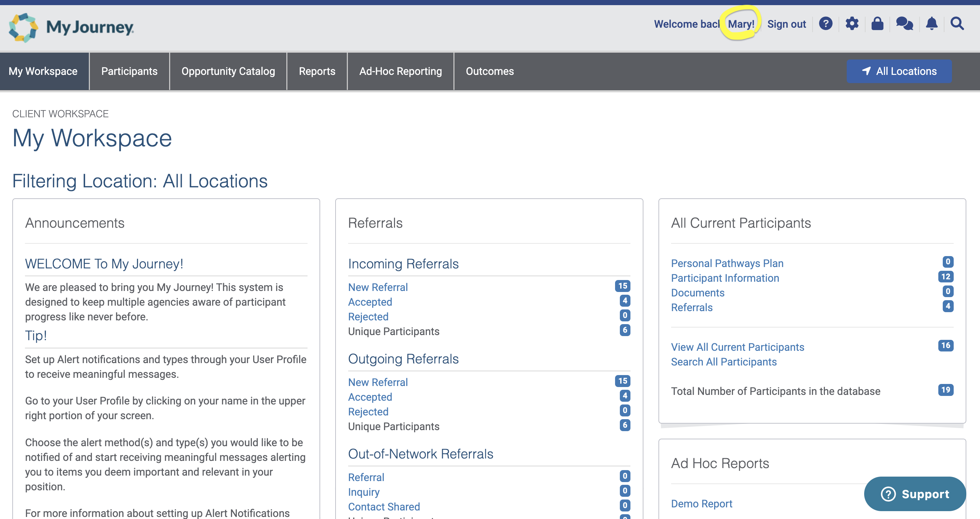980x519 pixels.
Task: Go to Participants tab
Action: 129,71
